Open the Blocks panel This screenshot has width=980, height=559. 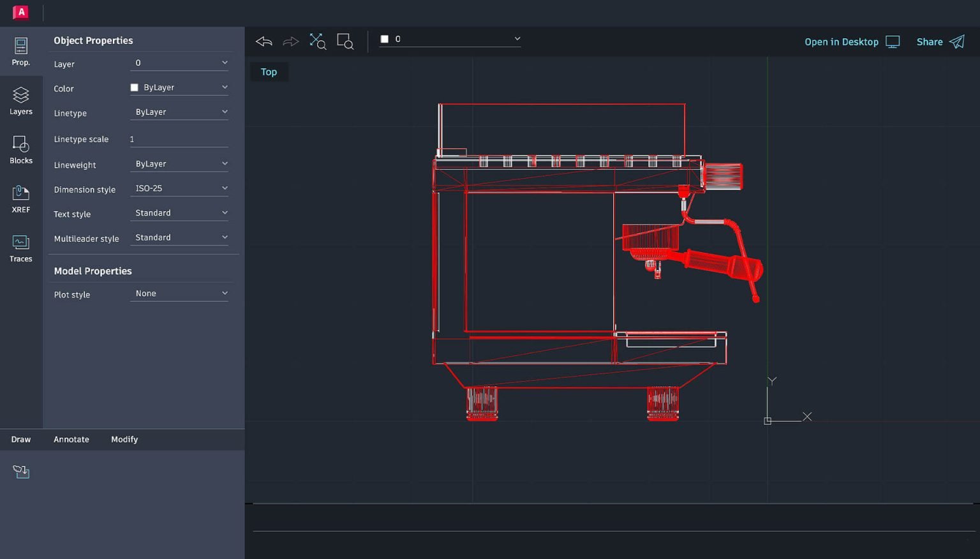coord(21,150)
